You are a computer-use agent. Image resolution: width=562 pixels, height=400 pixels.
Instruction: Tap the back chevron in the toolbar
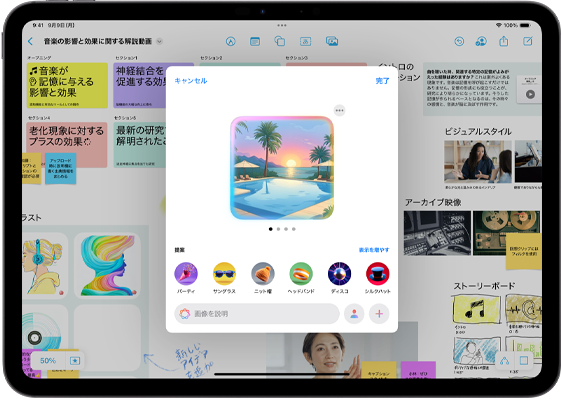click(30, 42)
